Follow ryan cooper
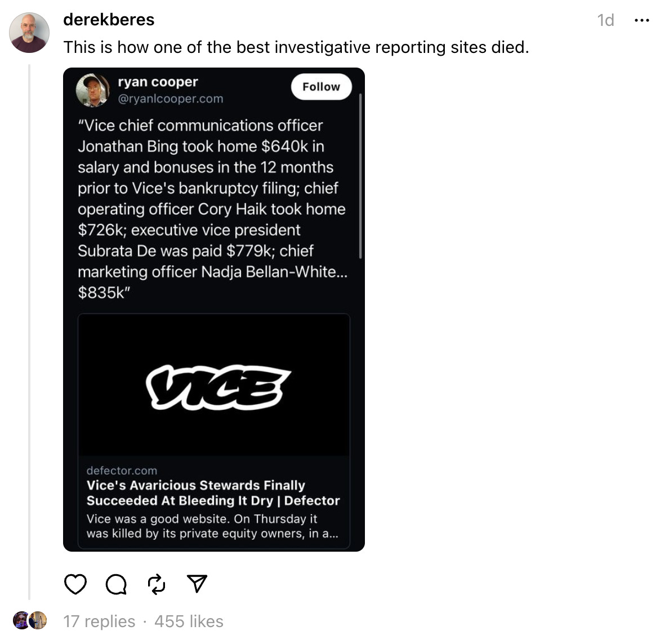 click(x=321, y=87)
